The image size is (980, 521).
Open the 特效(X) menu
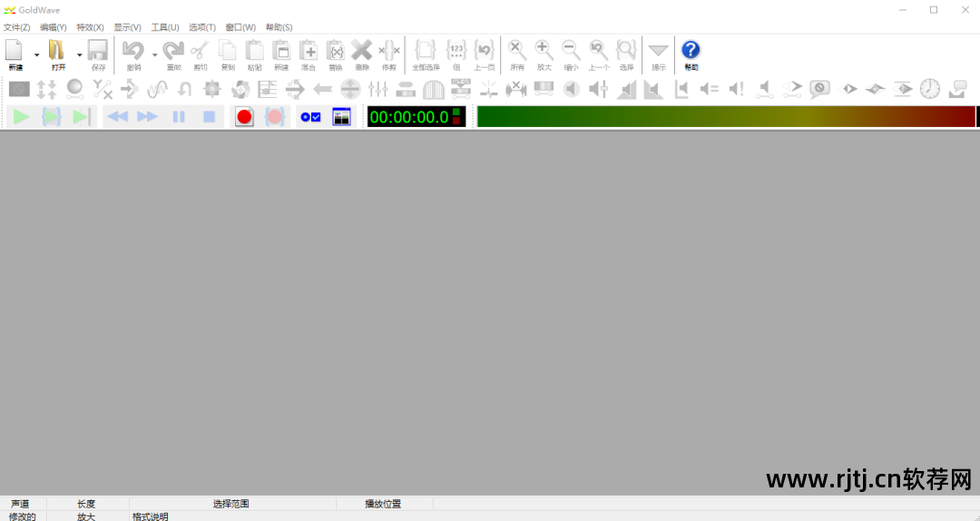pos(90,27)
